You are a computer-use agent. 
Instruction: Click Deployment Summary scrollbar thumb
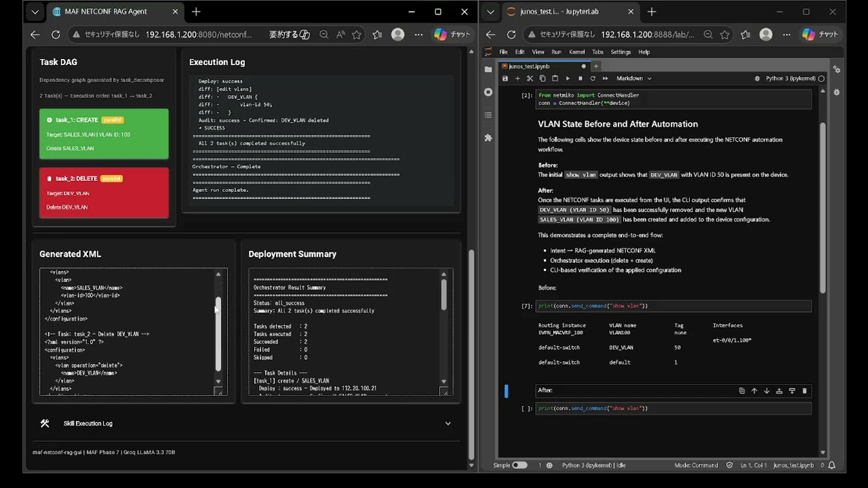[444, 293]
